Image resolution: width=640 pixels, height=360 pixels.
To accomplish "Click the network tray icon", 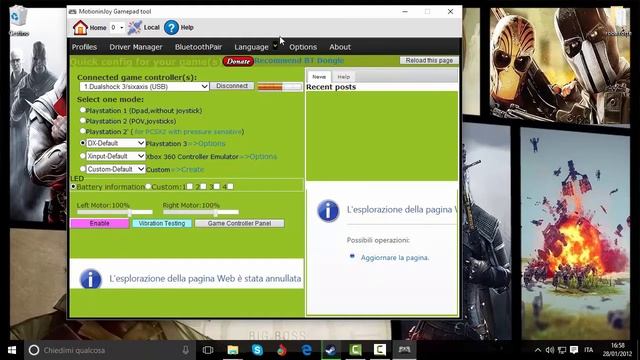I will pyautogui.click(x=562, y=350).
